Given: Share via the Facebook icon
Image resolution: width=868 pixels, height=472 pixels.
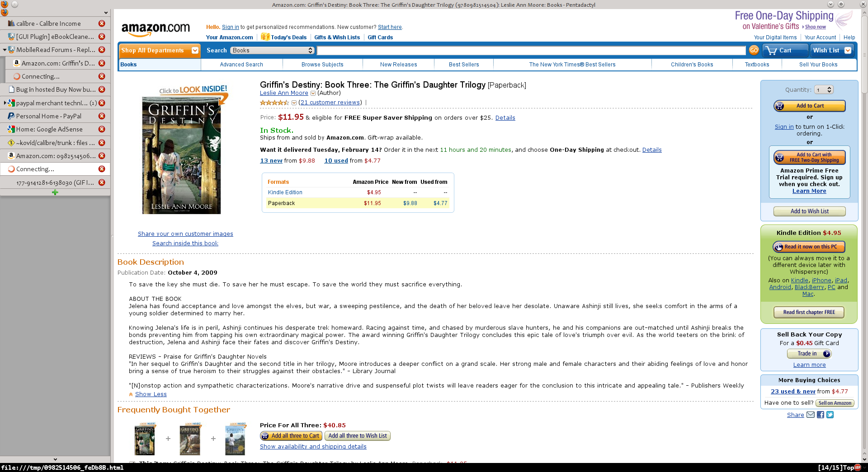Looking at the screenshot, I should coord(820,415).
